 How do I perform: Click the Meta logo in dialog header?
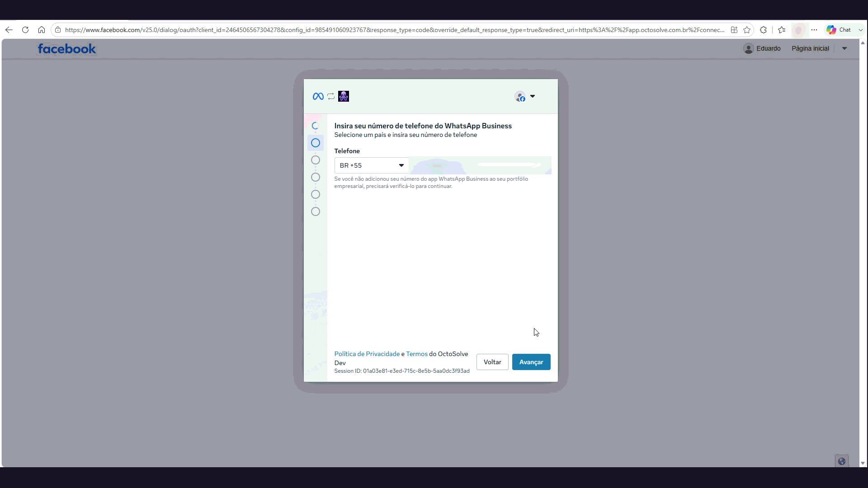pos(318,96)
